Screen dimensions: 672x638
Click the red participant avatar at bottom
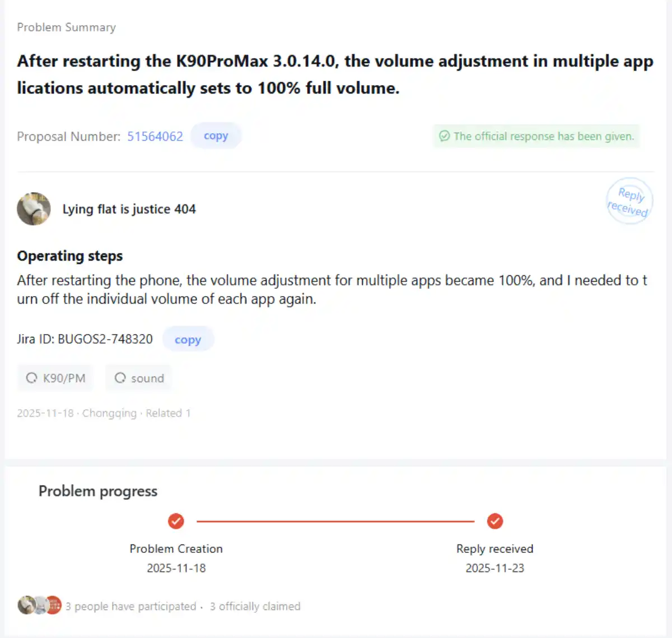click(x=53, y=605)
